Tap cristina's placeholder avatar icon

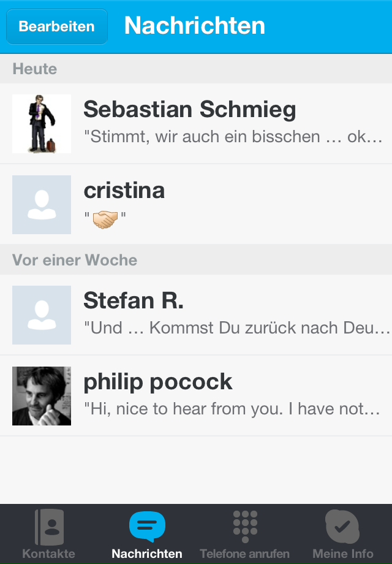coord(42,205)
